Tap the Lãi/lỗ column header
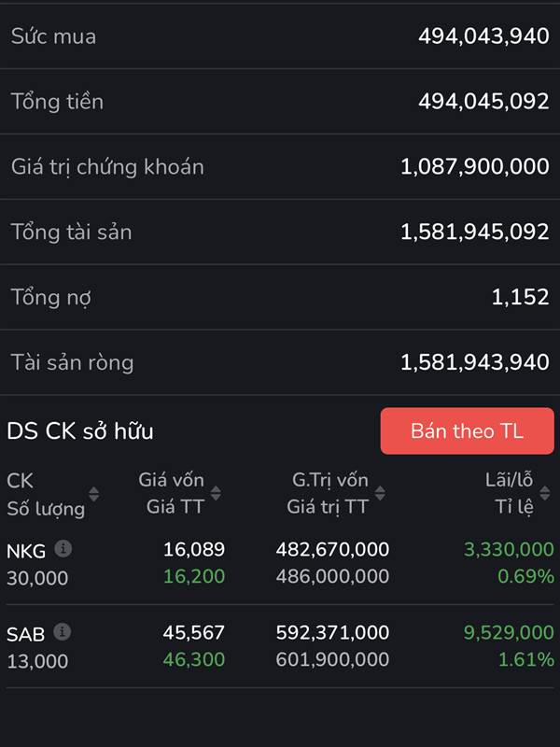 pyautogui.click(x=509, y=480)
